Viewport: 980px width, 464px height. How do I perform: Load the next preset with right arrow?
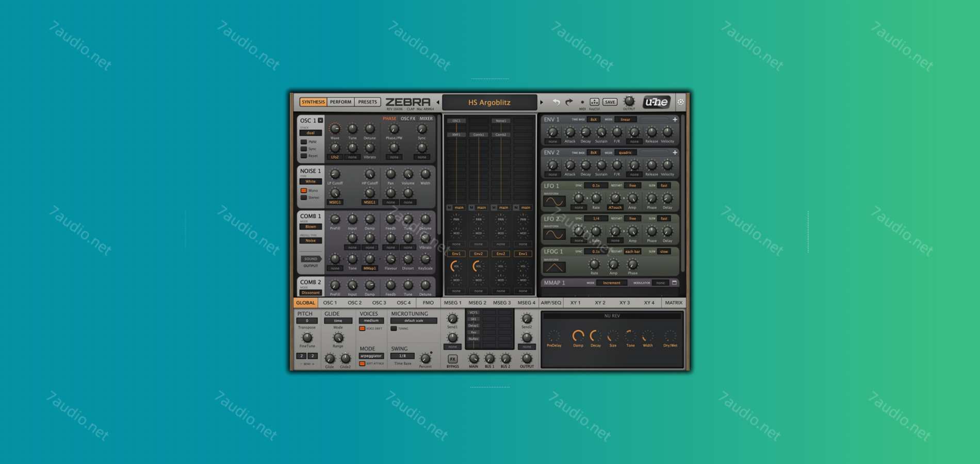click(542, 102)
